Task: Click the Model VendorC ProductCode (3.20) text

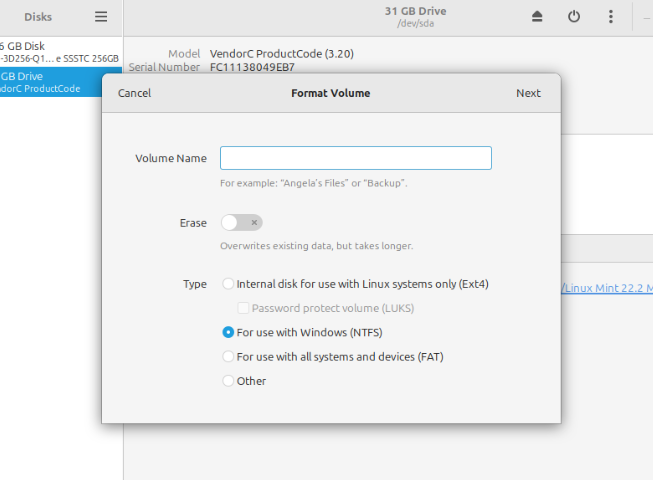Action: (x=282, y=53)
